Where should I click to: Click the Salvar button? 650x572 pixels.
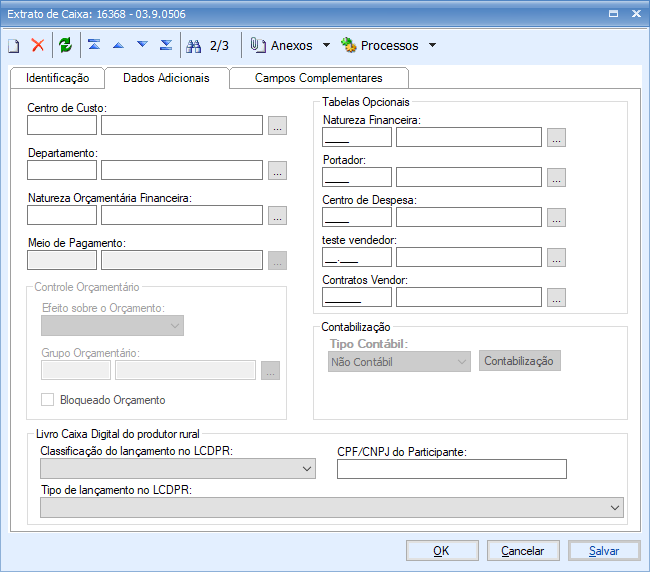tap(604, 551)
